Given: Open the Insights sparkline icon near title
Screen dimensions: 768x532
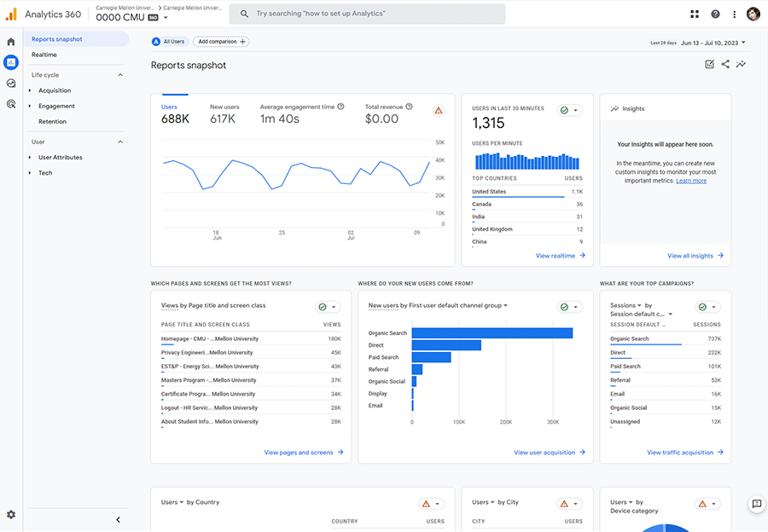Looking at the screenshot, I should (x=741, y=64).
